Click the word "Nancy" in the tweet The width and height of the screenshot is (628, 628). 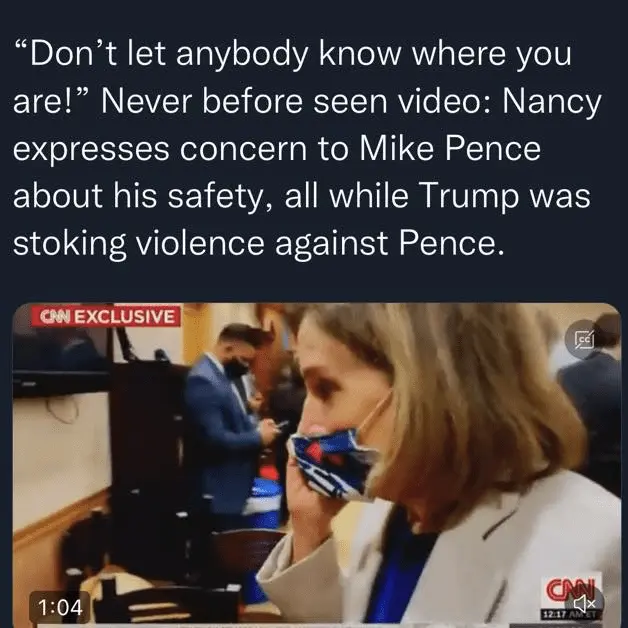(552, 102)
